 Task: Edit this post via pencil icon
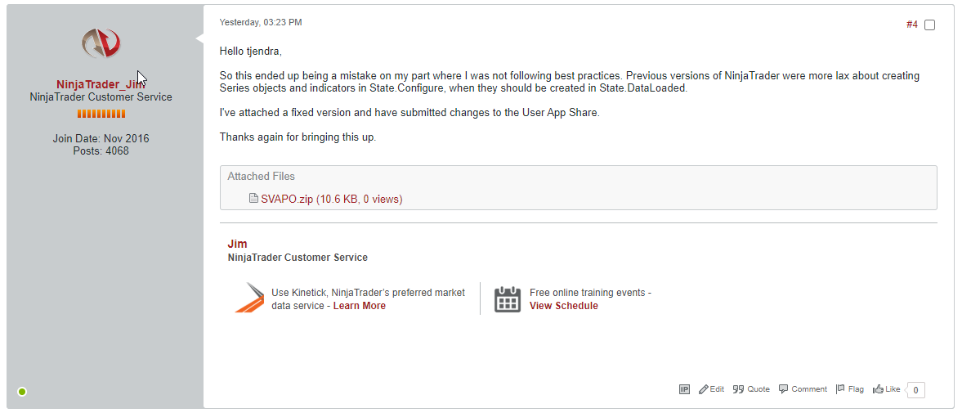(711, 389)
